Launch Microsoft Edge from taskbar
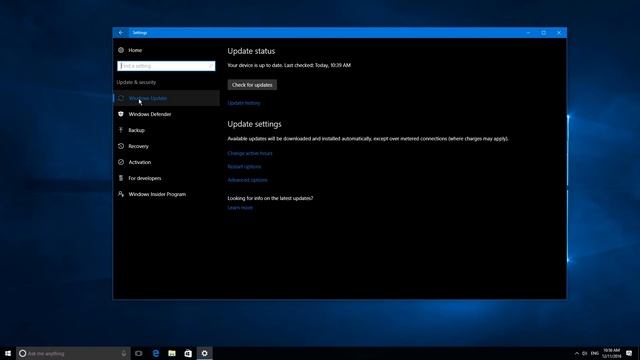 (x=156, y=353)
